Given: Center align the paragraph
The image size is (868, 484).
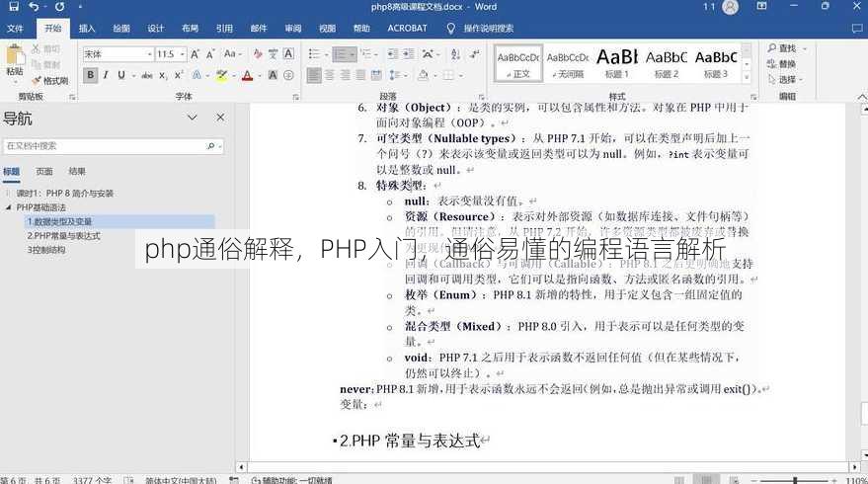Looking at the screenshot, I should pos(330,75).
